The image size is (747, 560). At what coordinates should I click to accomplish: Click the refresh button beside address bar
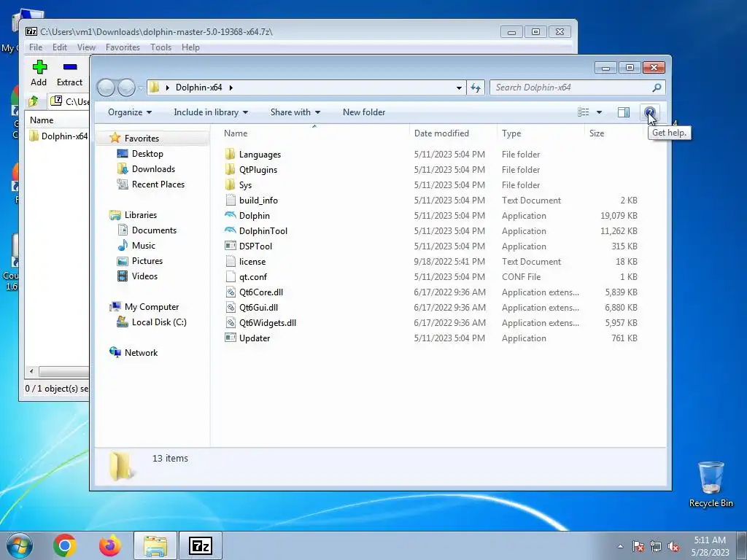tap(476, 87)
